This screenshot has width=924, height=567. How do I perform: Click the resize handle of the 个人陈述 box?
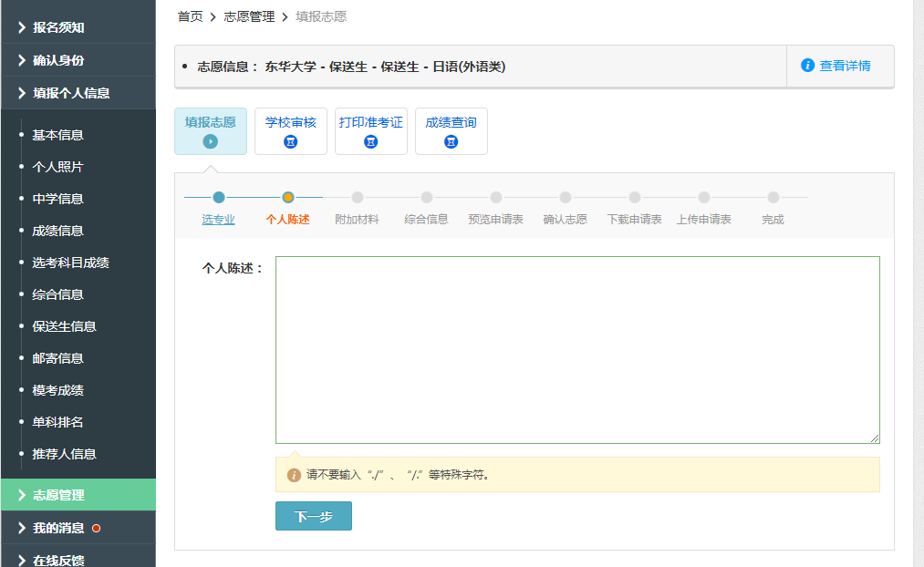pos(875,438)
